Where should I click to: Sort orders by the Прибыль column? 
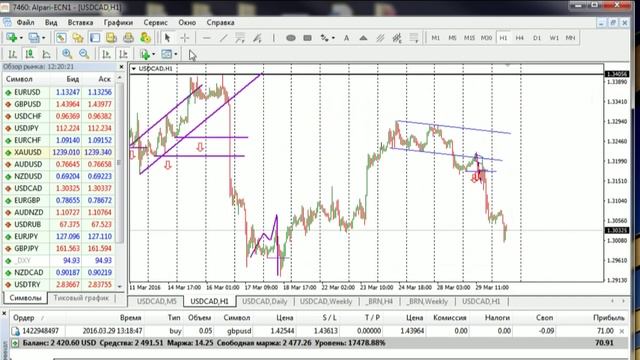609,318
